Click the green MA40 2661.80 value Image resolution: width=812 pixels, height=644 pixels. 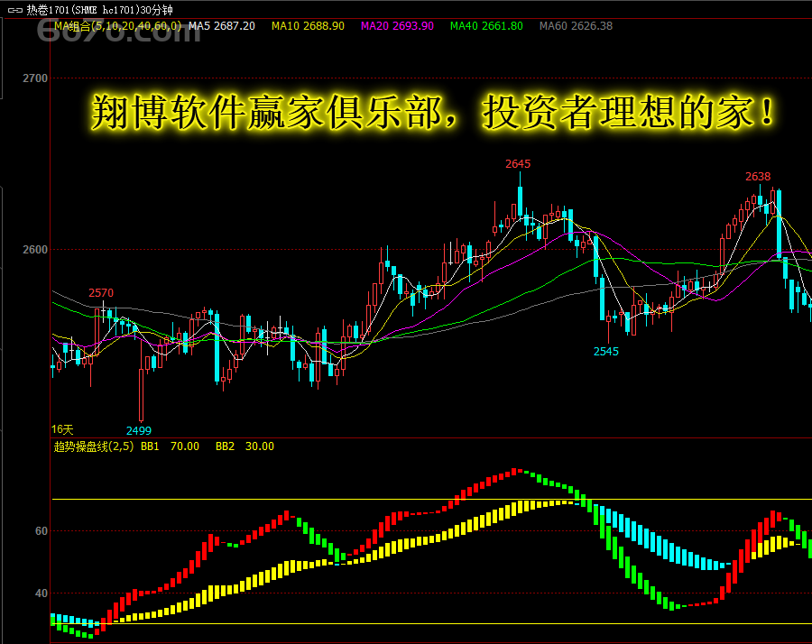tap(486, 26)
